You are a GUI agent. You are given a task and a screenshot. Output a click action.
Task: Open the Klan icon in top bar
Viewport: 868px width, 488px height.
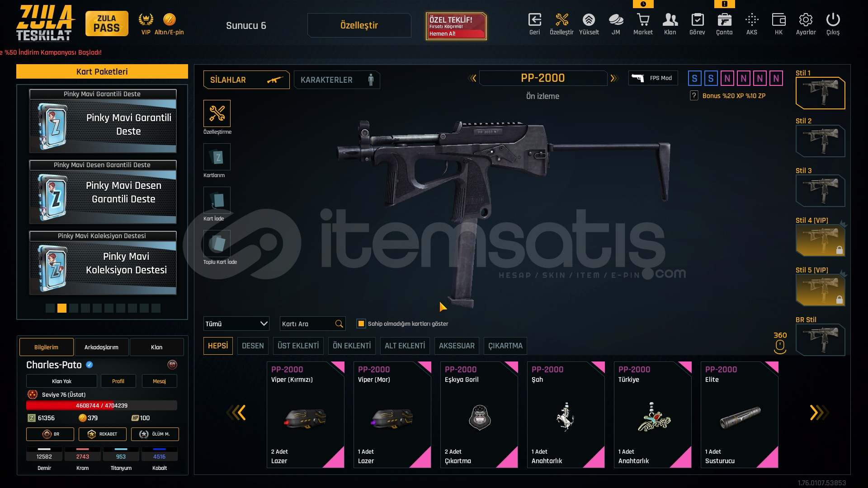670,20
